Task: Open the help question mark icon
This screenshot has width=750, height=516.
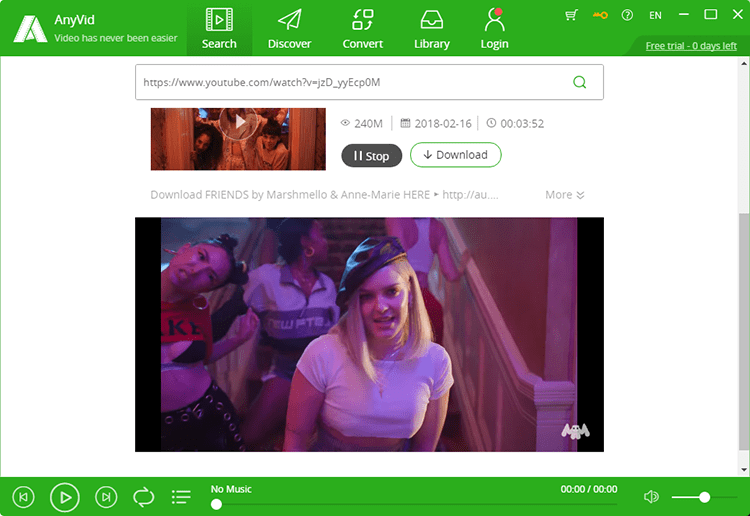Action: pyautogui.click(x=627, y=15)
